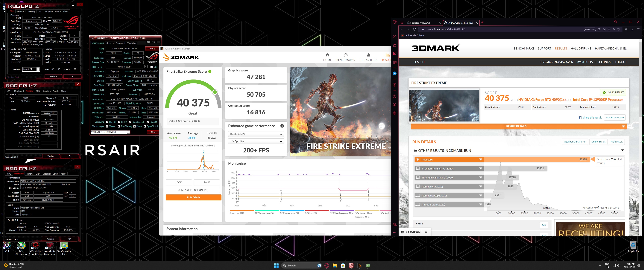Expand RESULT DETAILS orange bar arrow
This screenshot has width=644, height=270.
[623, 126]
